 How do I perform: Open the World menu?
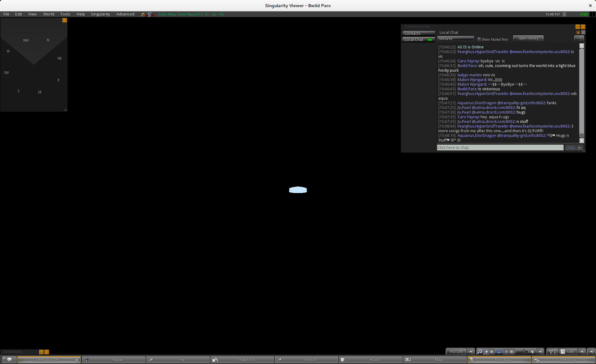(x=49, y=14)
